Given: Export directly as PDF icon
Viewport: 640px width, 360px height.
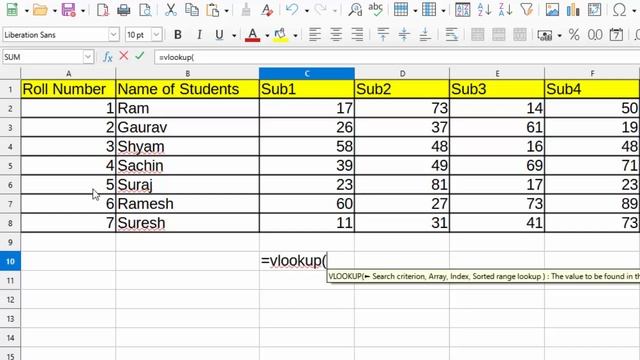Looking at the screenshot, I should coord(102,9).
